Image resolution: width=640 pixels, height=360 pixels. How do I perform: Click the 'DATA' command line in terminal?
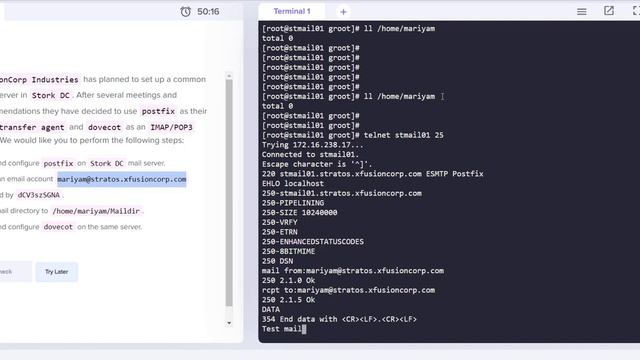click(271, 309)
